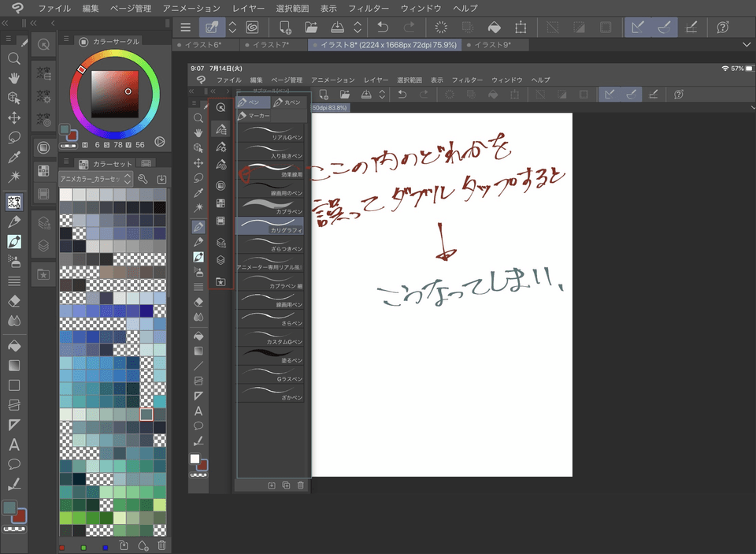Click Scale/Rotate transform icon in top command bar
Viewport: 756px width, 554px height.
[x=521, y=28]
